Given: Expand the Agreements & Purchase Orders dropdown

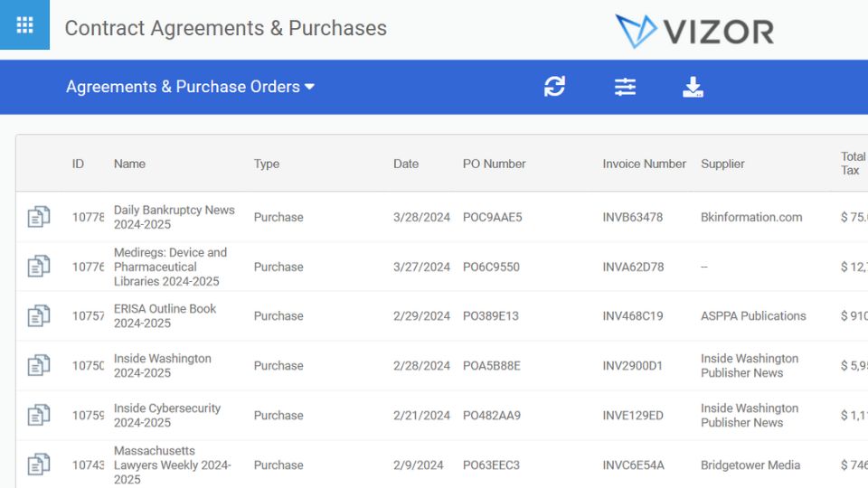Looking at the screenshot, I should tap(191, 87).
